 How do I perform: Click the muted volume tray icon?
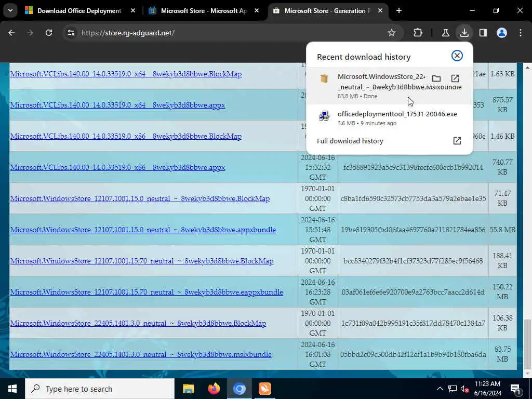(x=465, y=389)
